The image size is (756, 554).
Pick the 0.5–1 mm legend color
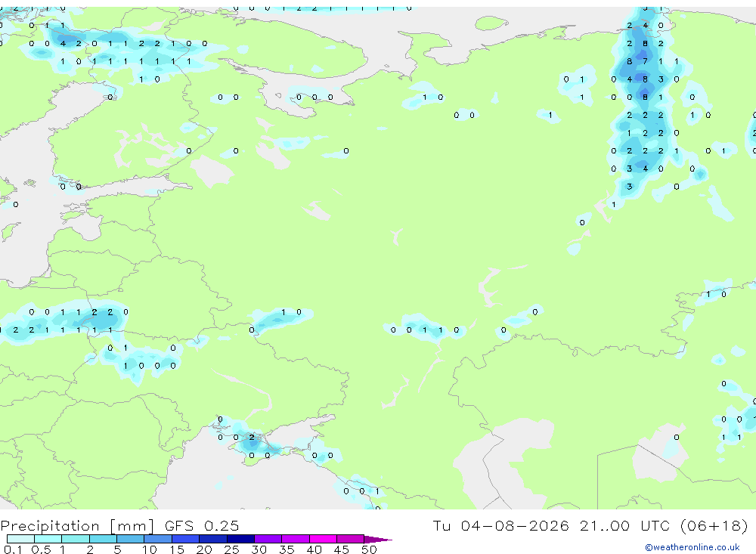(48, 539)
